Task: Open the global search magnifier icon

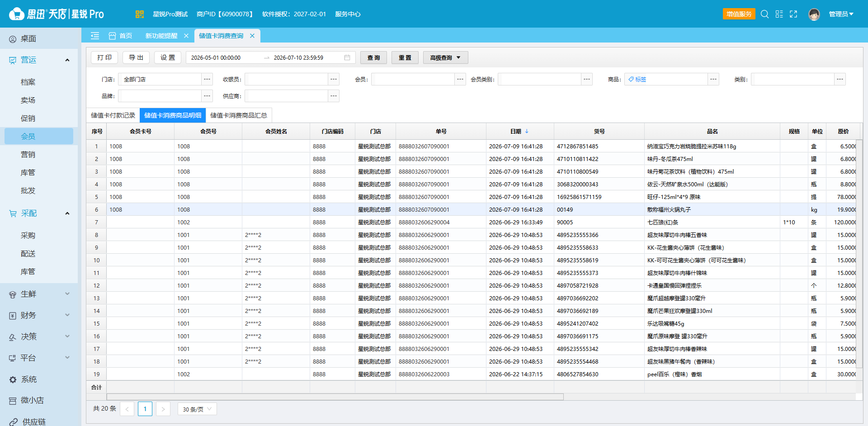Action: coord(764,14)
